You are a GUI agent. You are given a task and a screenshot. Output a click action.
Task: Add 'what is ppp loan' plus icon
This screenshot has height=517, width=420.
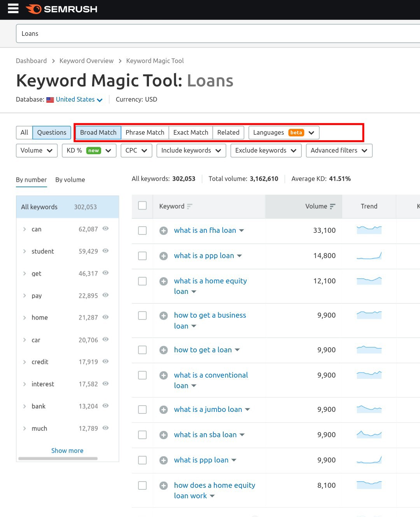pos(164,460)
